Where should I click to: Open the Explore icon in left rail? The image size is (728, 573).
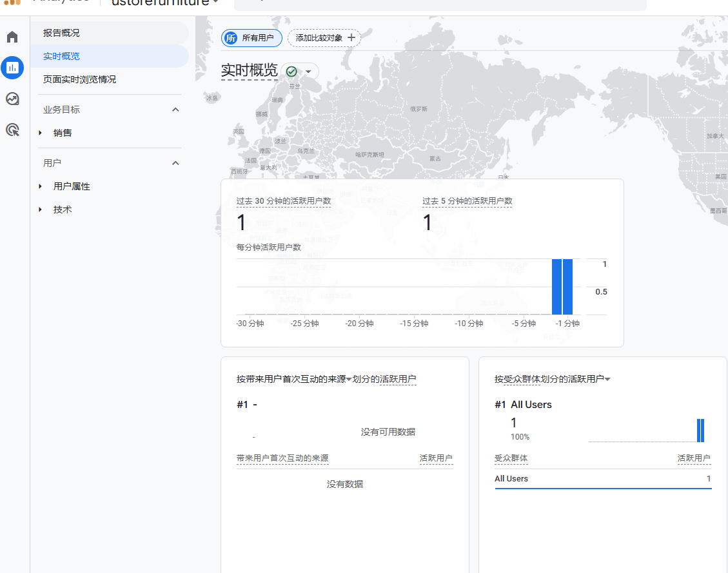12,99
